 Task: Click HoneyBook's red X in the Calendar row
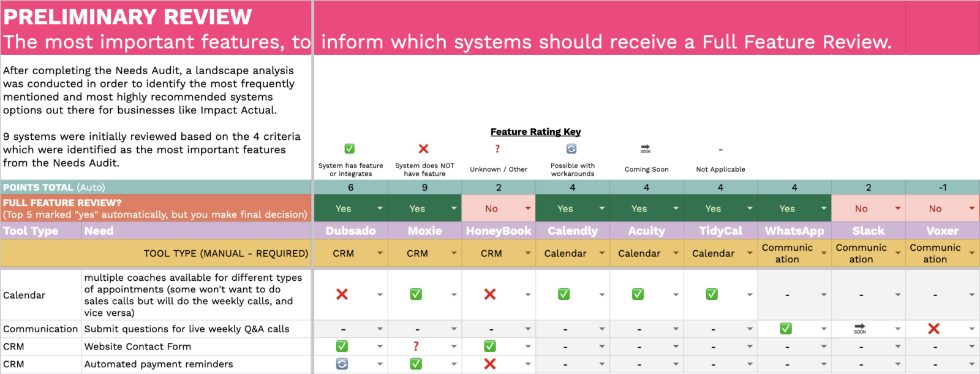(x=490, y=294)
